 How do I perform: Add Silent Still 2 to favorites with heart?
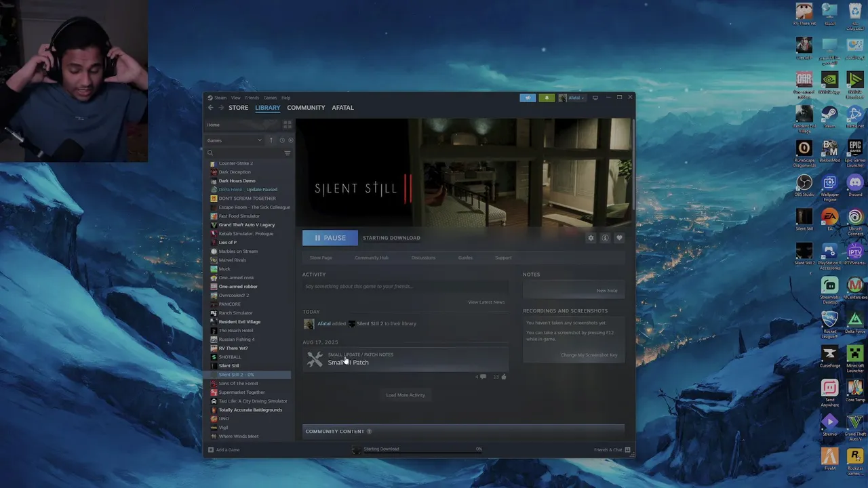coord(619,238)
